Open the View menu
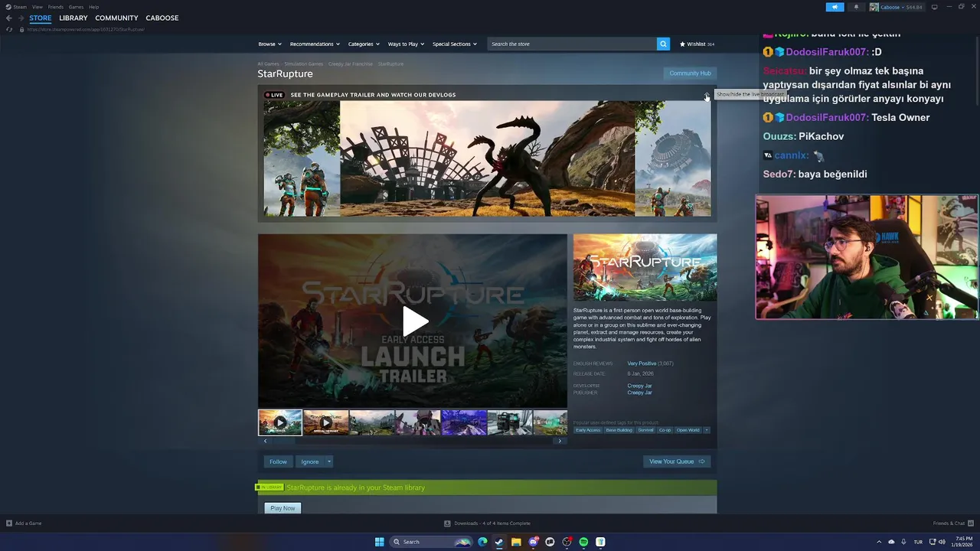This screenshot has height=551, width=980. (37, 7)
